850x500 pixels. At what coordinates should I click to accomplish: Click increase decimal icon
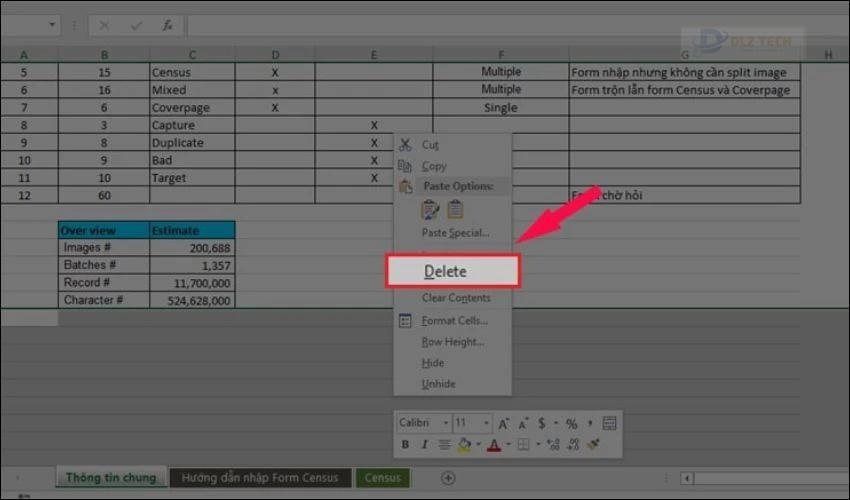553,445
